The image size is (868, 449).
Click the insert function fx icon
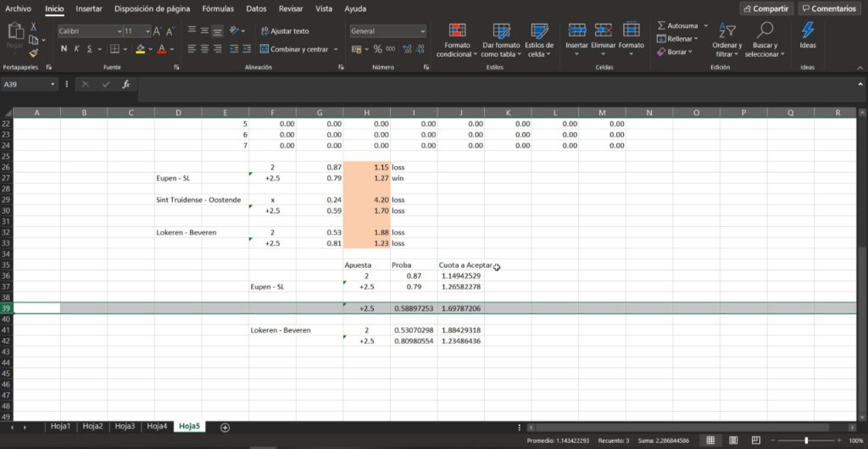126,84
